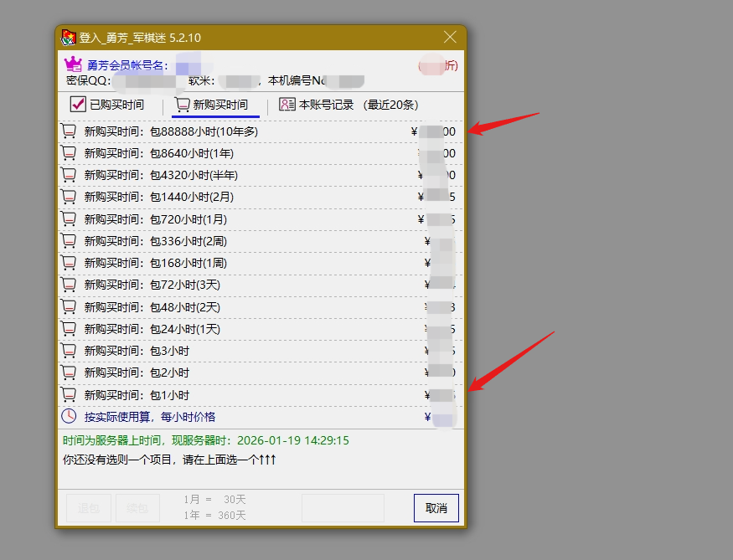Click the cart icon beside 720小时(1月)

(69, 219)
